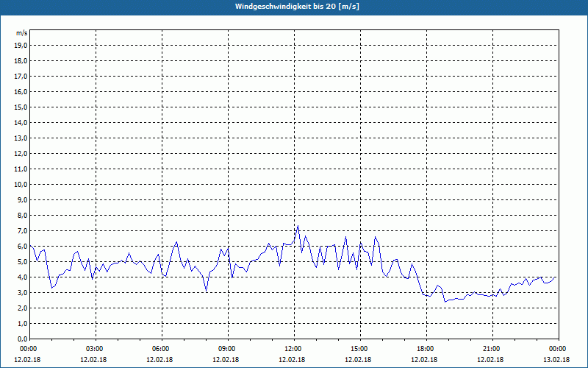This screenshot has height=368, width=588.
Task: Select the '18:00' time axis label
Action: (426, 349)
